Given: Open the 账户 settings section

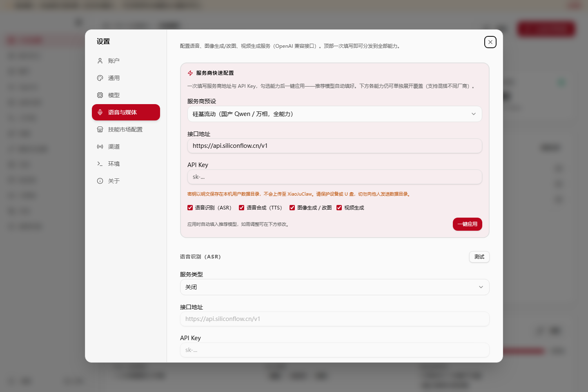Looking at the screenshot, I should (x=126, y=61).
